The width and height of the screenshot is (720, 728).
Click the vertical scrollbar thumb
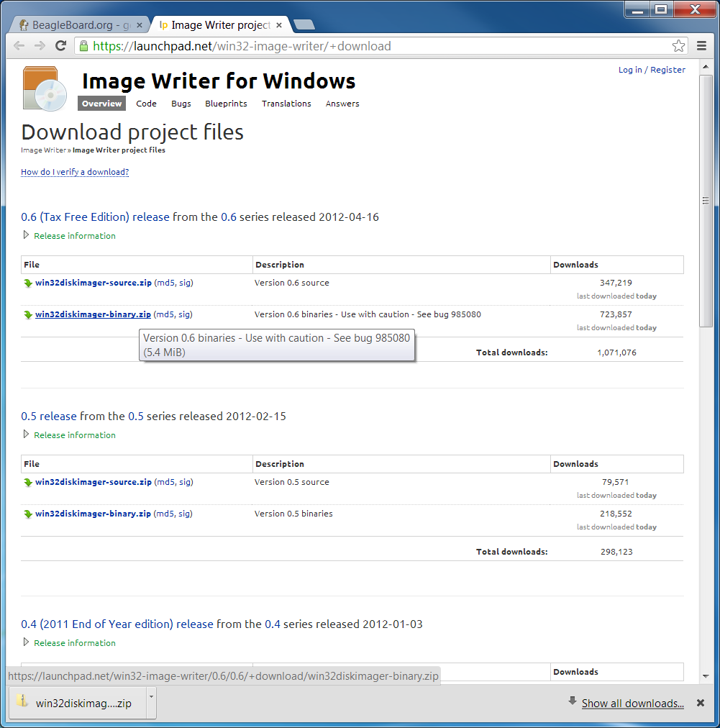click(x=706, y=201)
